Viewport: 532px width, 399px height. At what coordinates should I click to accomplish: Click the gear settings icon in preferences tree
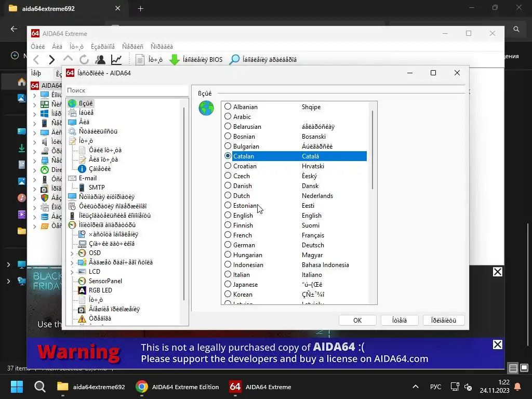(x=72, y=131)
